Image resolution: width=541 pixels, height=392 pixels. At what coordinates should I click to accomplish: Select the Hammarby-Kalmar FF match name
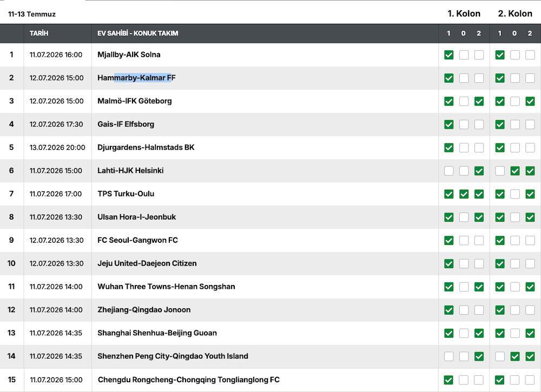[x=136, y=78]
